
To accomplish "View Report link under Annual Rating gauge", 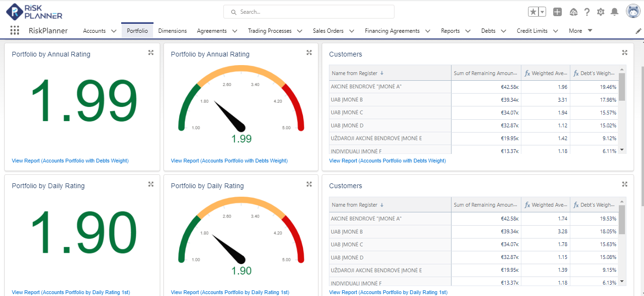I will point(229,161).
